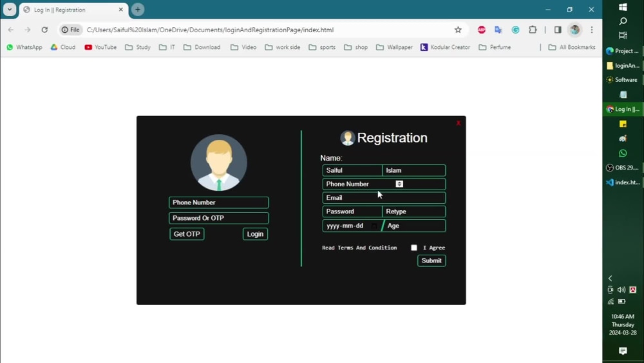Click the File site info chip

pyautogui.click(x=71, y=30)
